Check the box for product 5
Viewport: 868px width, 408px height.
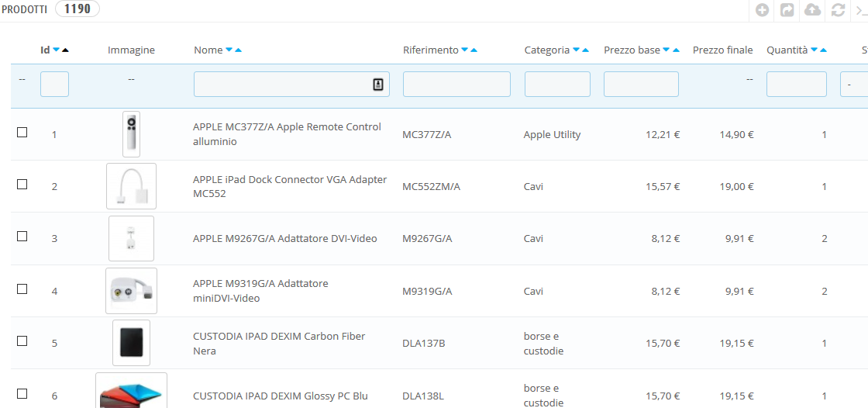[22, 341]
